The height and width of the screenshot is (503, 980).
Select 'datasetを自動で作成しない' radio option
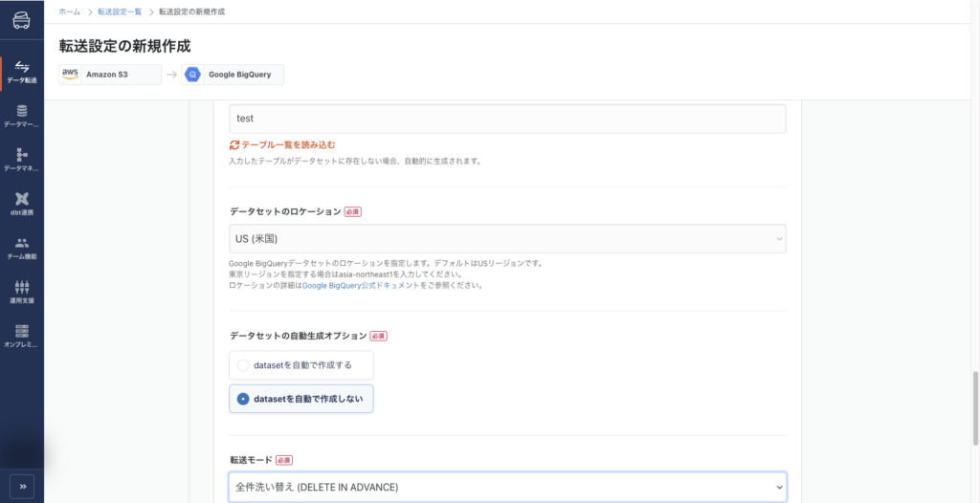point(243,399)
